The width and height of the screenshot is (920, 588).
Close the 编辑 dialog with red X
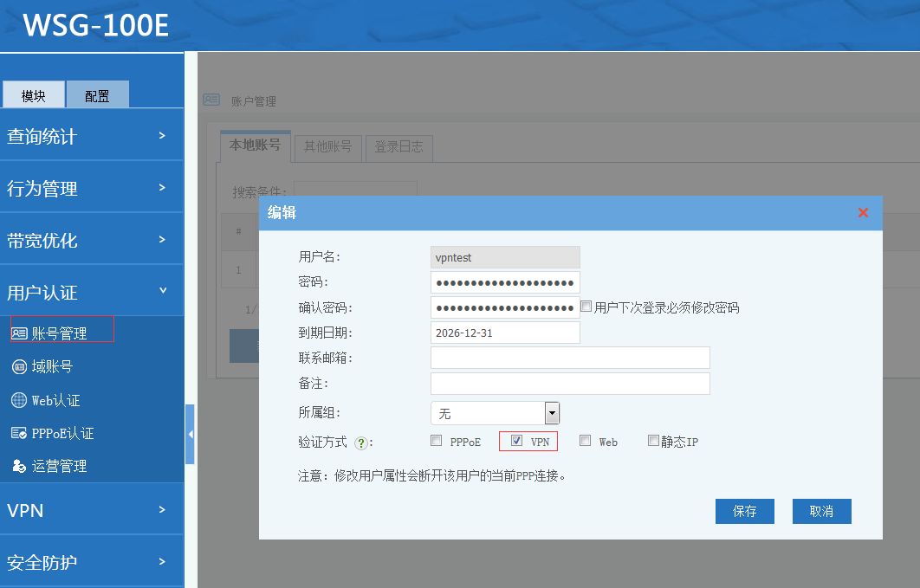863,213
